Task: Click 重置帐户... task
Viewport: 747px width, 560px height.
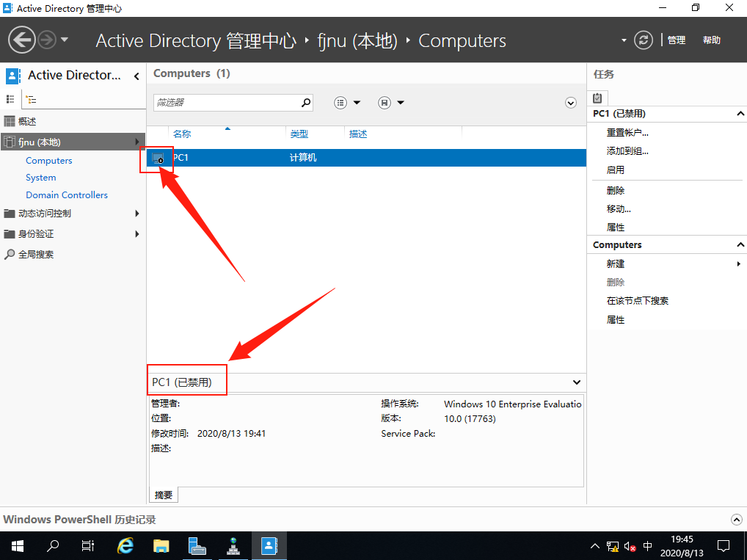Action: tap(627, 133)
